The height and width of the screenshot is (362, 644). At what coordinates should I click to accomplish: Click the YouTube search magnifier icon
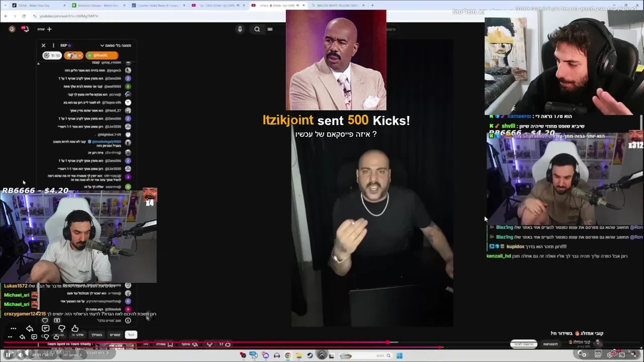click(257, 29)
